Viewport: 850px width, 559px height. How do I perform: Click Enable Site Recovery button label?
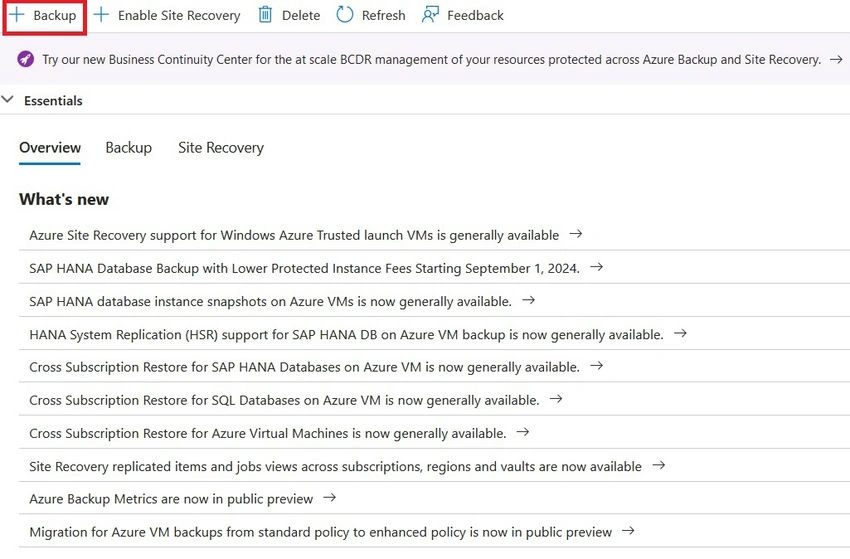tap(179, 15)
